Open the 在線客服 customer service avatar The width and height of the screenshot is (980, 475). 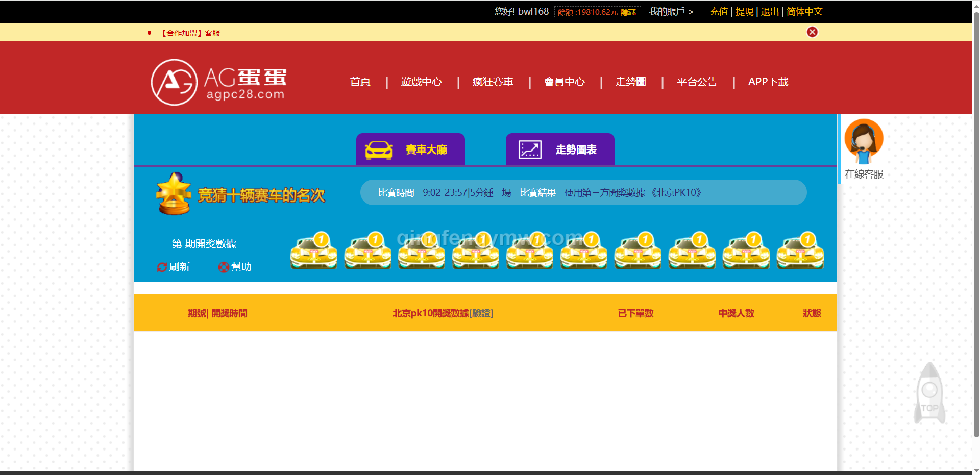click(864, 141)
